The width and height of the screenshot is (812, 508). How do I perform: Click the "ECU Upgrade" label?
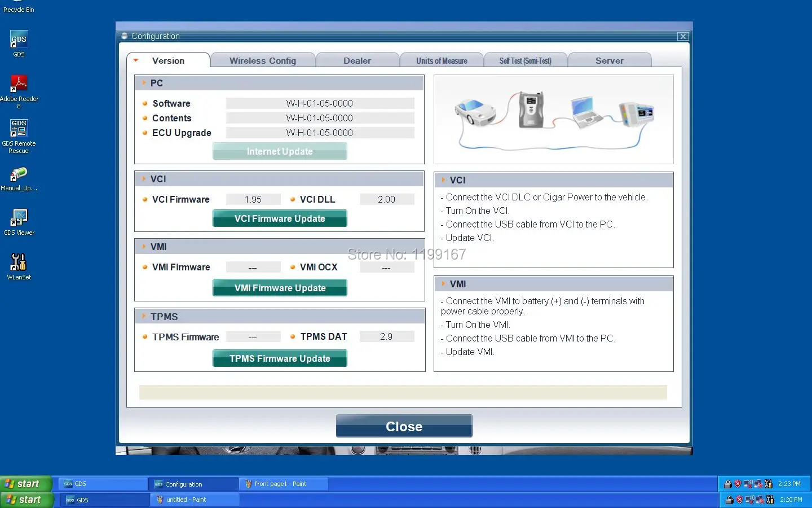(x=182, y=133)
